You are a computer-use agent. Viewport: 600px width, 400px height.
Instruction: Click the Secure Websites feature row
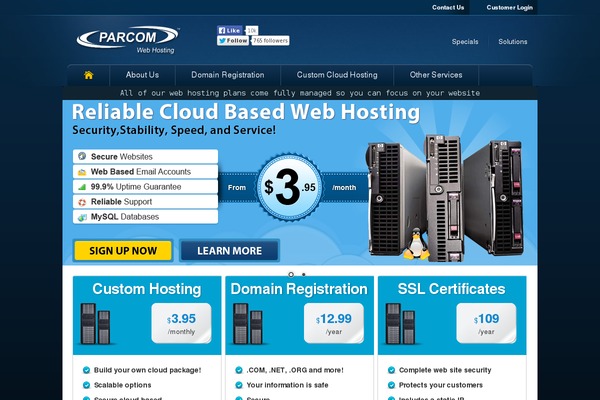[145, 157]
